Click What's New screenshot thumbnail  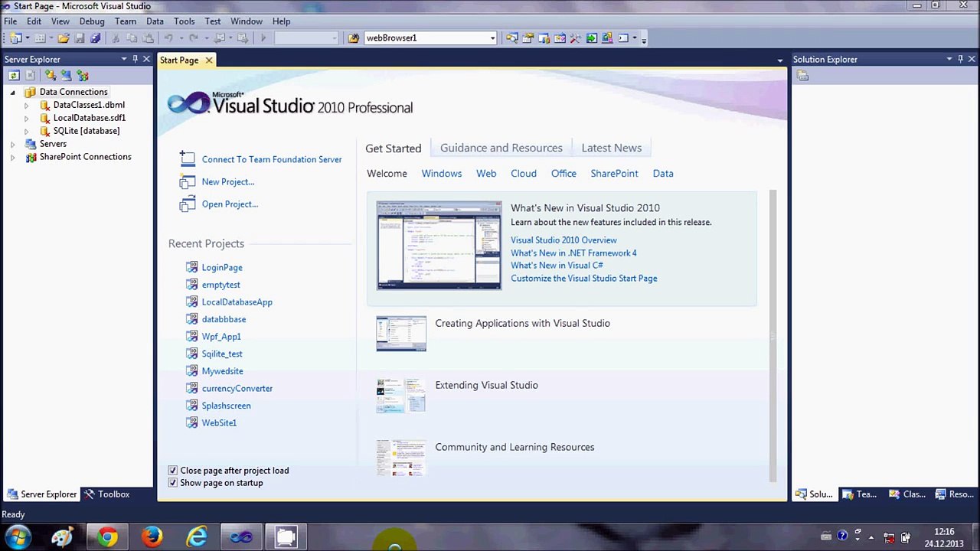click(x=439, y=246)
